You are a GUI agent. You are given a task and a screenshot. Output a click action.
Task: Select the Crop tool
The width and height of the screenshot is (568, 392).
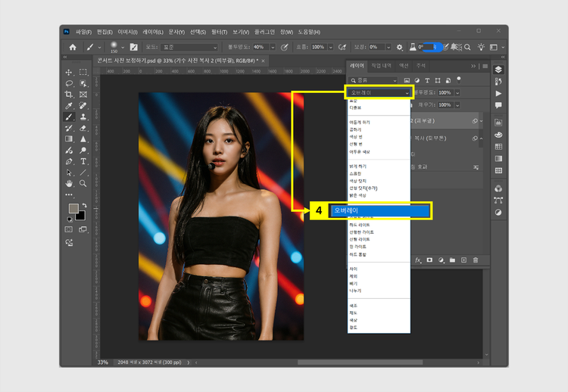(69, 95)
